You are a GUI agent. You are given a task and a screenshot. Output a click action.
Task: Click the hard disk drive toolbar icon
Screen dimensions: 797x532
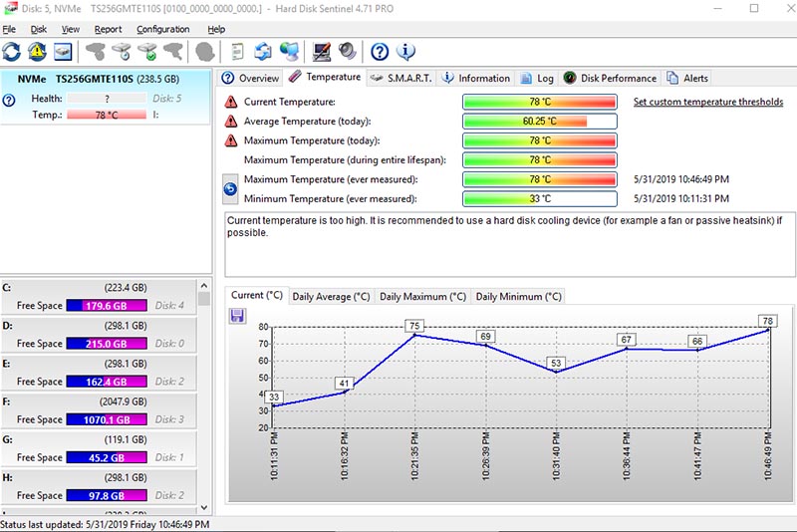[x=63, y=52]
